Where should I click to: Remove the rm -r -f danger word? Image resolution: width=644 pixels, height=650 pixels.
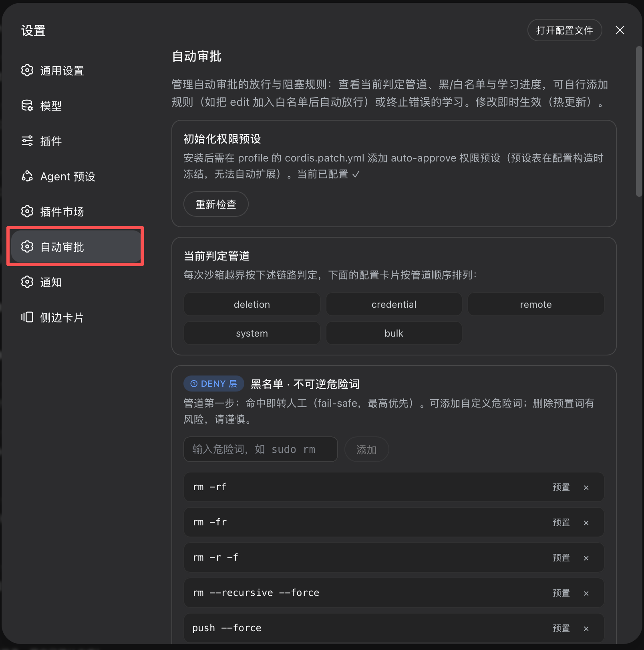pos(586,558)
